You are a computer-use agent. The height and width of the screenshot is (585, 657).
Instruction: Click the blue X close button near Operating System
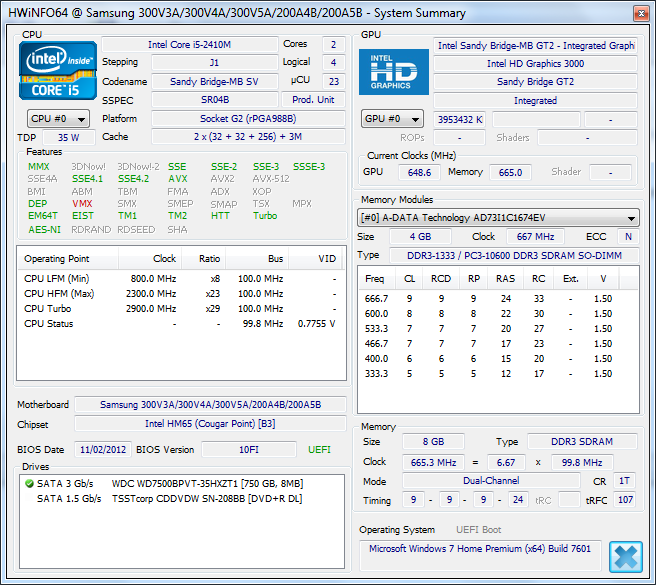coord(626,557)
